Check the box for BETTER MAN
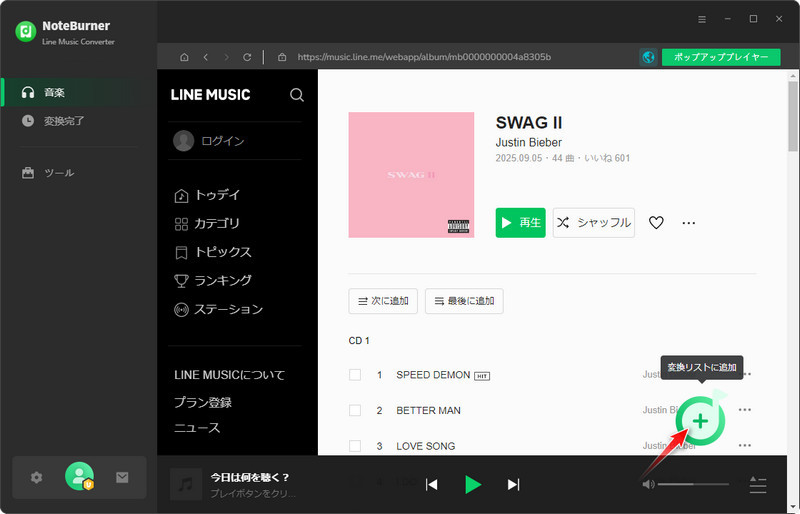The image size is (800, 514). 355,410
